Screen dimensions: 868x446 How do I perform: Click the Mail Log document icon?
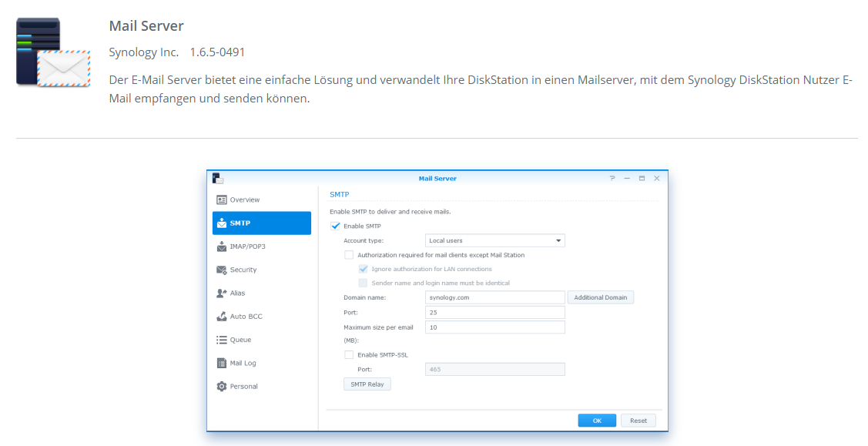pos(222,363)
